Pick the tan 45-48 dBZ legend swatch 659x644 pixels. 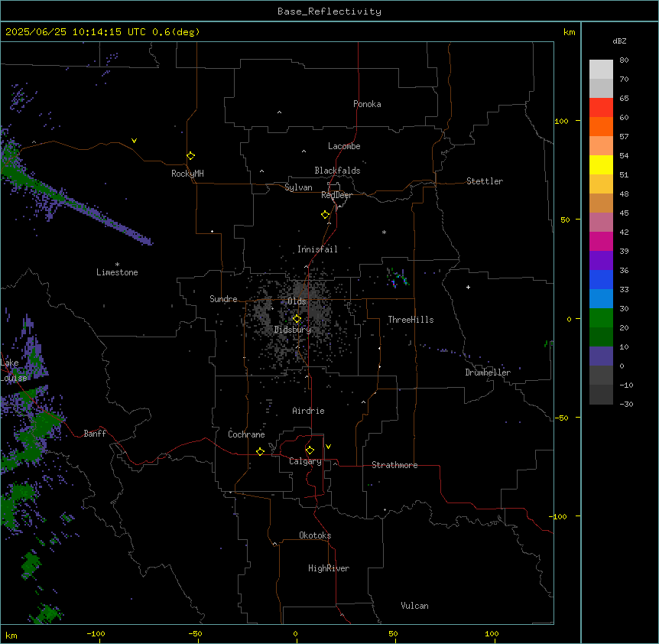tap(601, 203)
